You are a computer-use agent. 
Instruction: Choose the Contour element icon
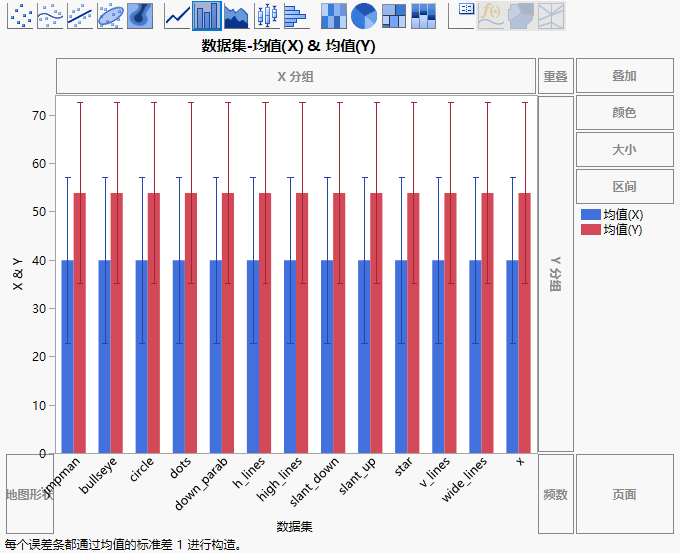click(x=140, y=15)
